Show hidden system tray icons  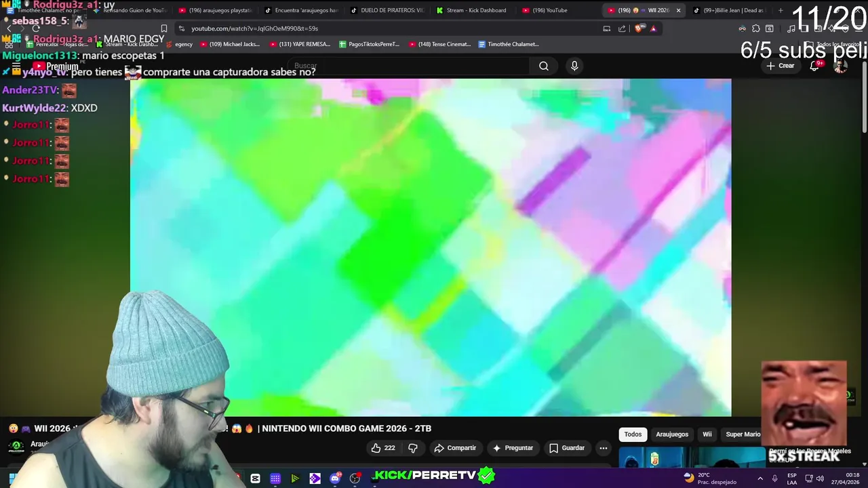(x=759, y=479)
